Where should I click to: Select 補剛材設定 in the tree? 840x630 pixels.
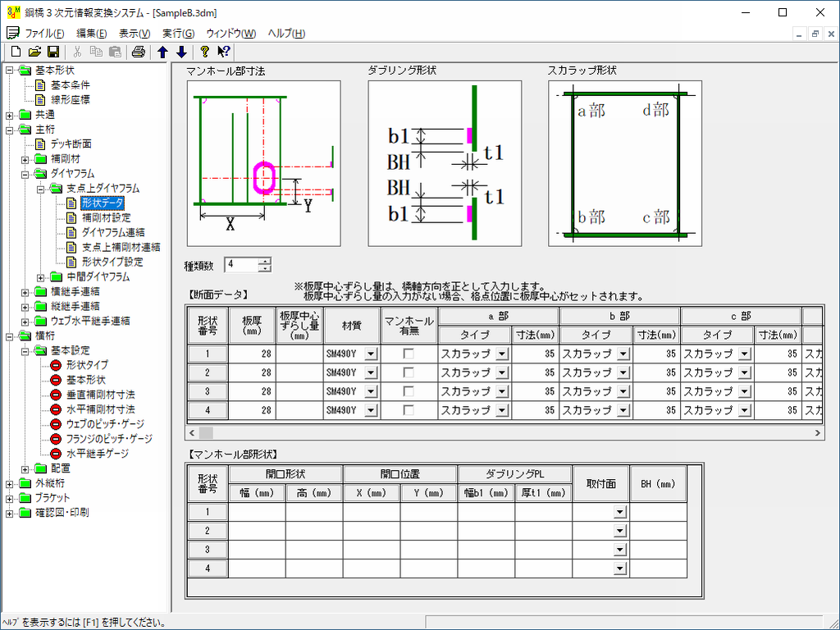coord(106,218)
